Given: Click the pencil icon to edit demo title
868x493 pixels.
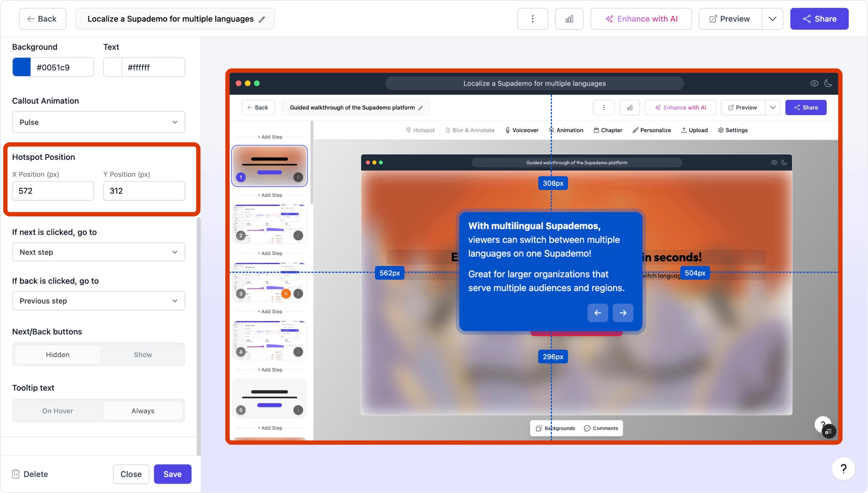Looking at the screenshot, I should click(x=262, y=20).
